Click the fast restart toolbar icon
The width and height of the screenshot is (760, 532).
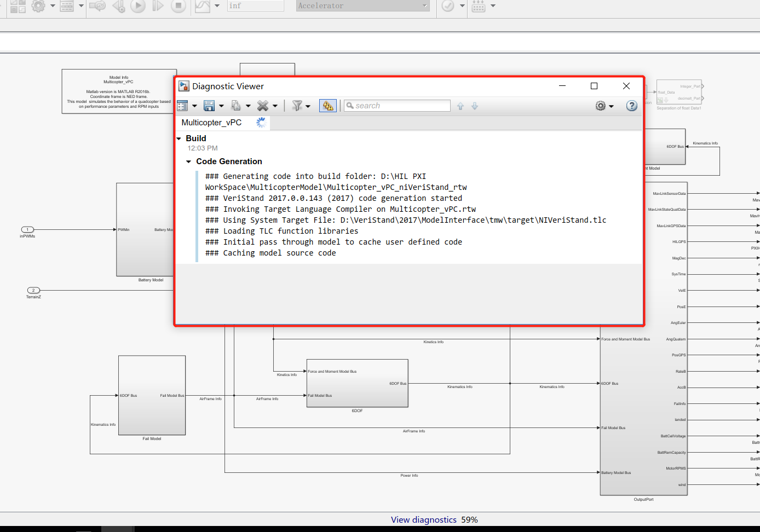(97, 6)
